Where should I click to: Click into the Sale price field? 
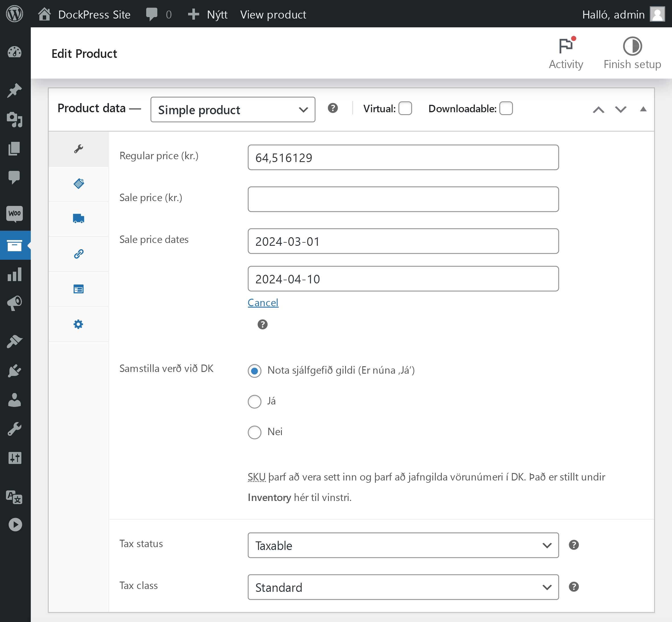click(x=403, y=199)
